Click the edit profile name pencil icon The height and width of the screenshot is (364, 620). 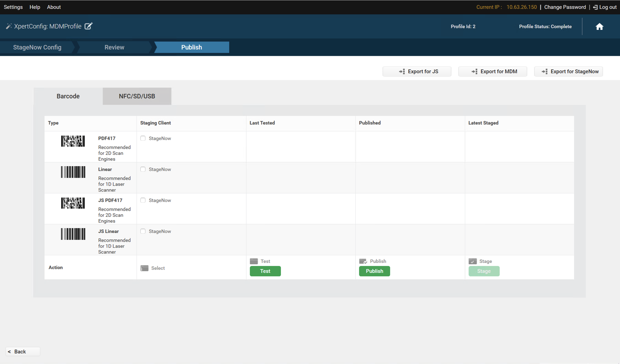pyautogui.click(x=88, y=26)
